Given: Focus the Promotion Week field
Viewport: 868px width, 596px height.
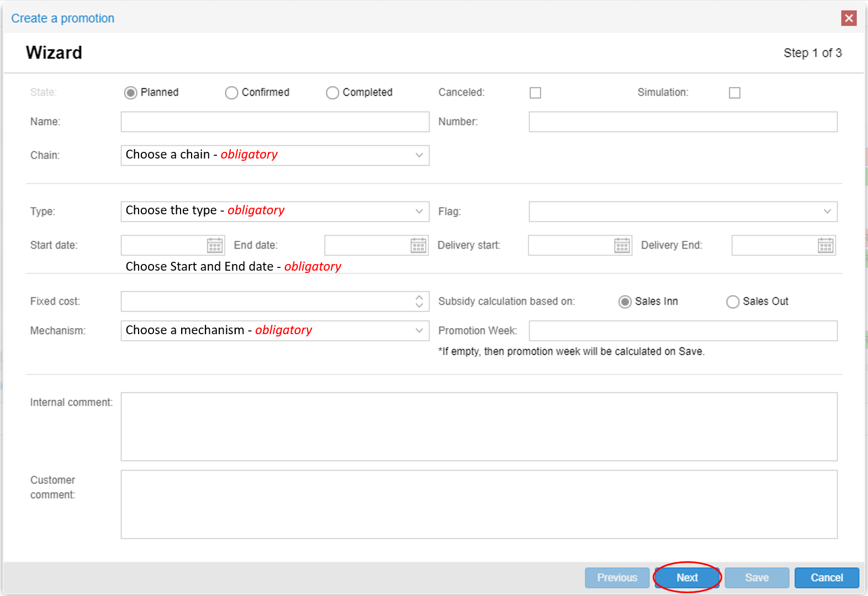Looking at the screenshot, I should [x=683, y=331].
